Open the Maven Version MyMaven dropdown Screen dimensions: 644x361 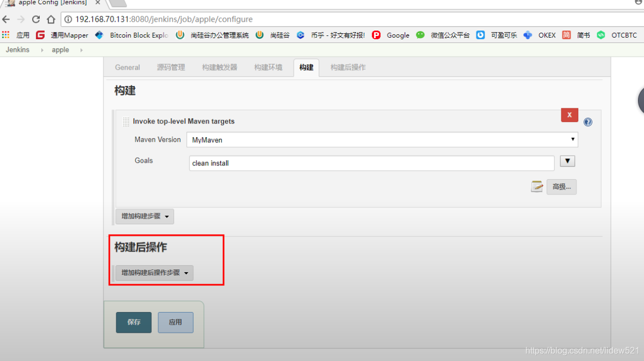pyautogui.click(x=382, y=140)
